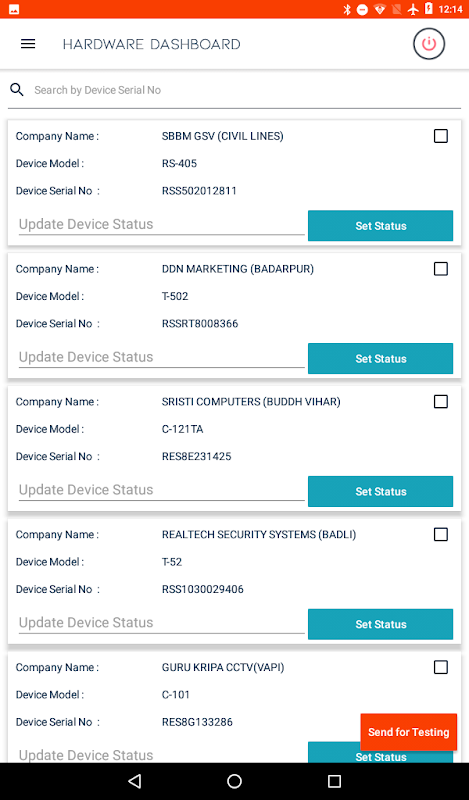Tap the red power logout icon

coord(429,44)
